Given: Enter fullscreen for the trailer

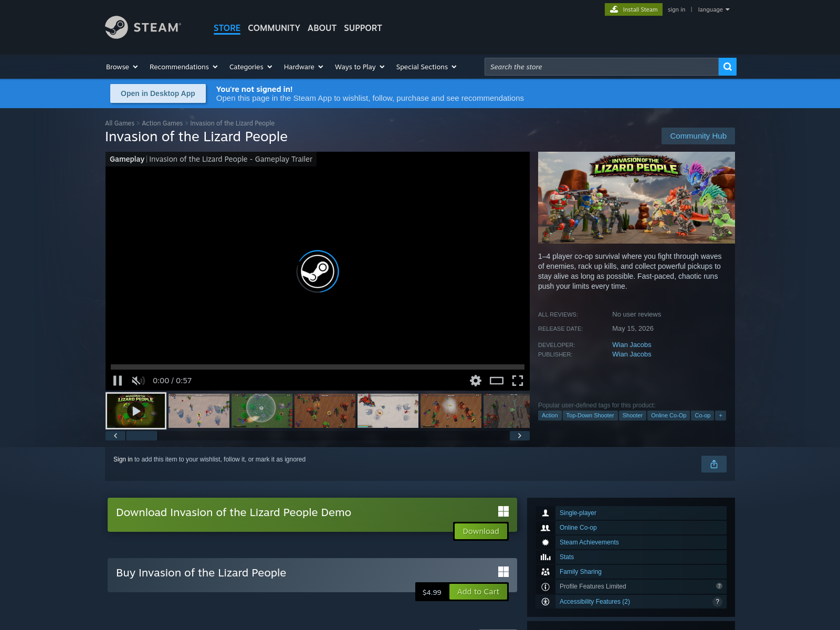Looking at the screenshot, I should [518, 381].
